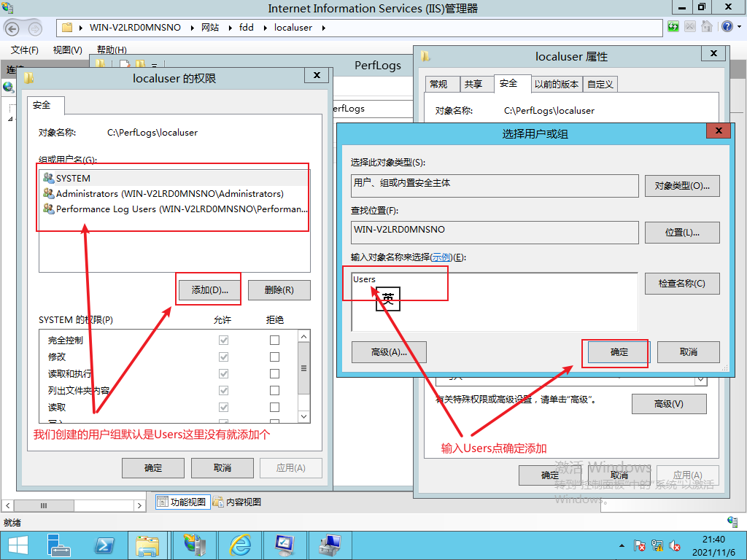Screen dimensions: 747x560
Task: Click the 添加(D)... button
Action: pyautogui.click(x=209, y=290)
